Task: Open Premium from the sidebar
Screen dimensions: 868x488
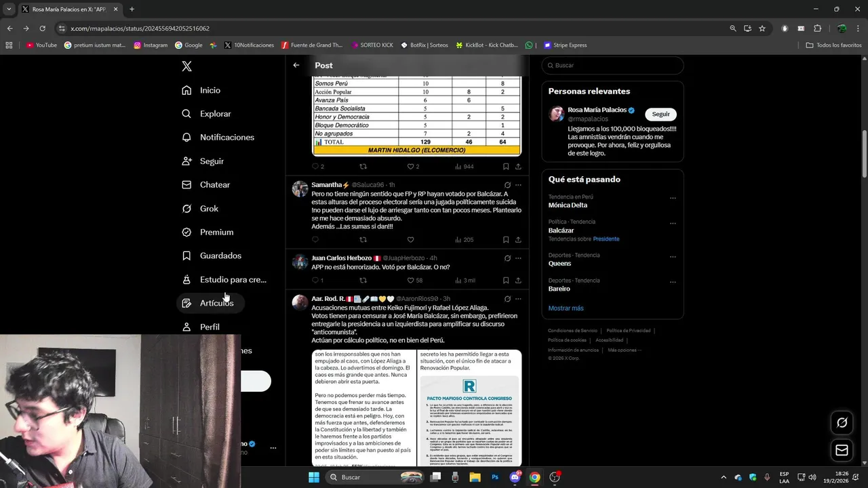Action: (x=207, y=232)
